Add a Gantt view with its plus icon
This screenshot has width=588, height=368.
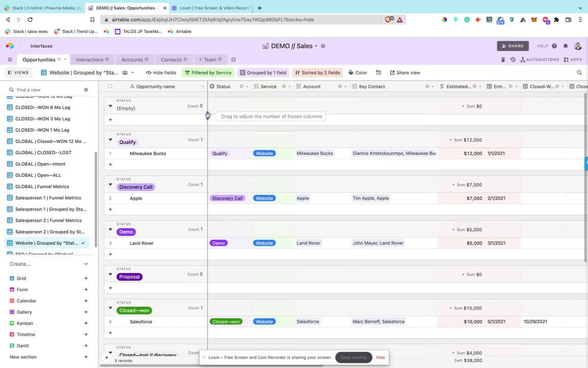86,346
